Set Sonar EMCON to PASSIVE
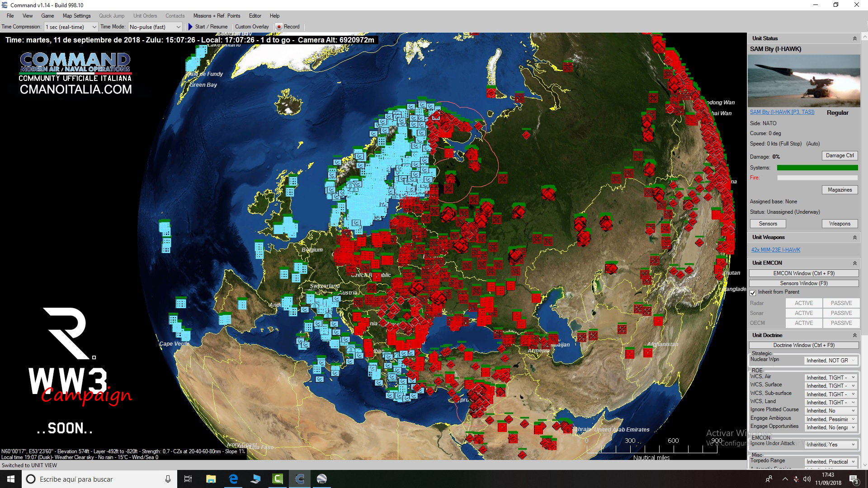This screenshot has height=488, width=868. pos(841,313)
